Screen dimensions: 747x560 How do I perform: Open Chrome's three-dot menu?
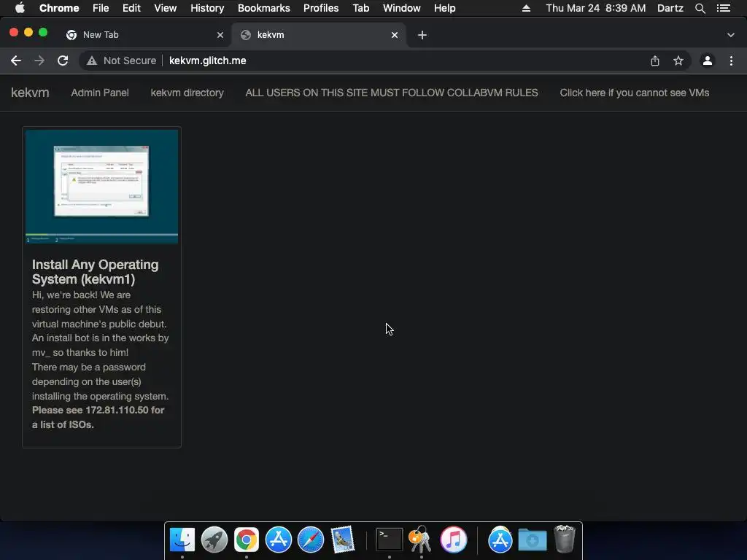(x=731, y=61)
